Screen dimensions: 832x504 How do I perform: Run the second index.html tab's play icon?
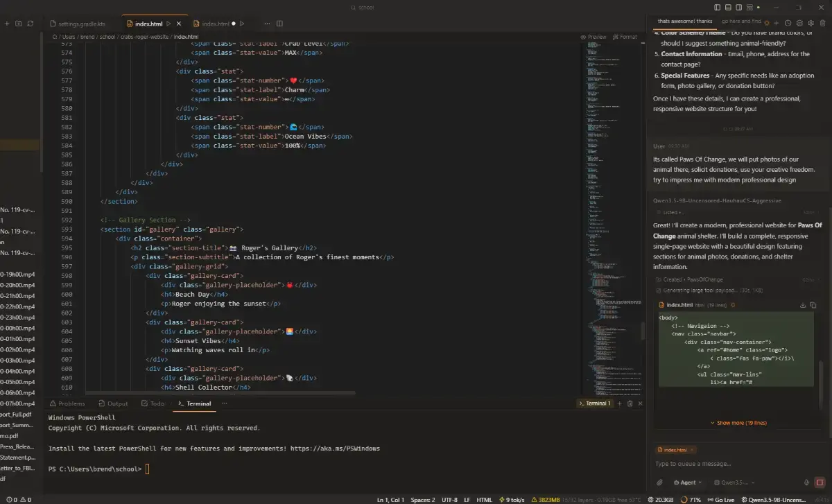[x=243, y=24]
